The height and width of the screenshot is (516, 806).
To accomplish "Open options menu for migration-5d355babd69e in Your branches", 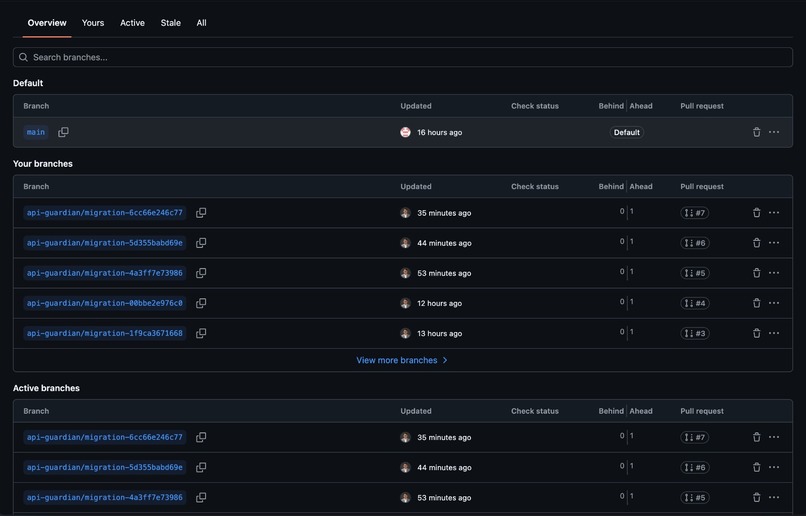I will point(774,243).
